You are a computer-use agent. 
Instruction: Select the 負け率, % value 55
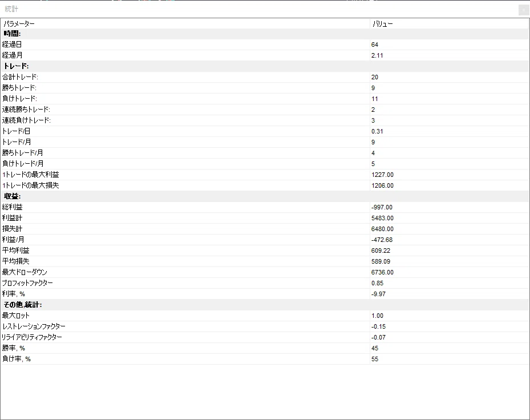(374, 359)
